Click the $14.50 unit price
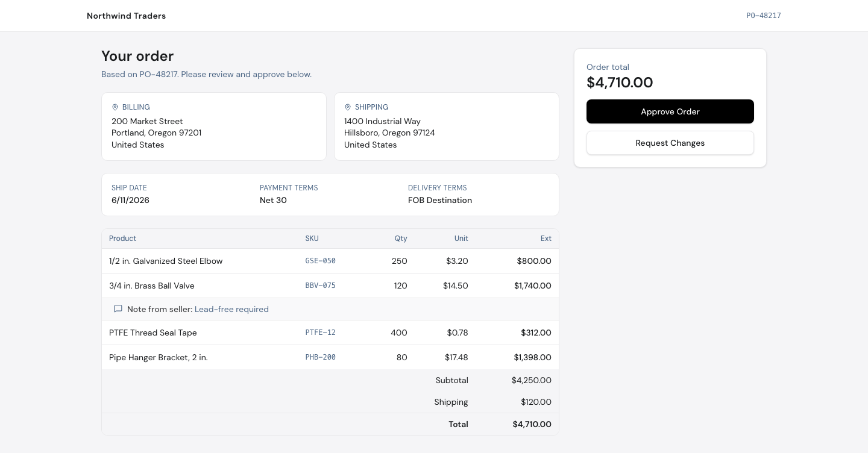 click(x=456, y=286)
